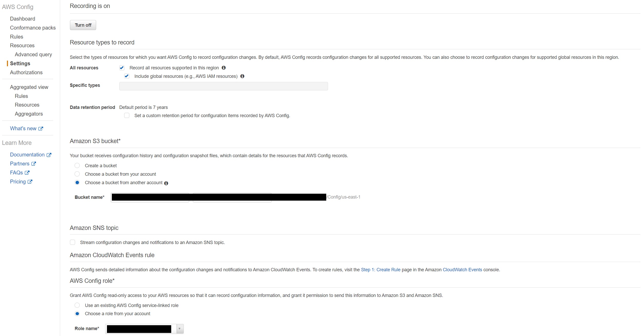The image size is (644, 336).
Task: Click info icon beside Include global resources
Action: coord(242,76)
